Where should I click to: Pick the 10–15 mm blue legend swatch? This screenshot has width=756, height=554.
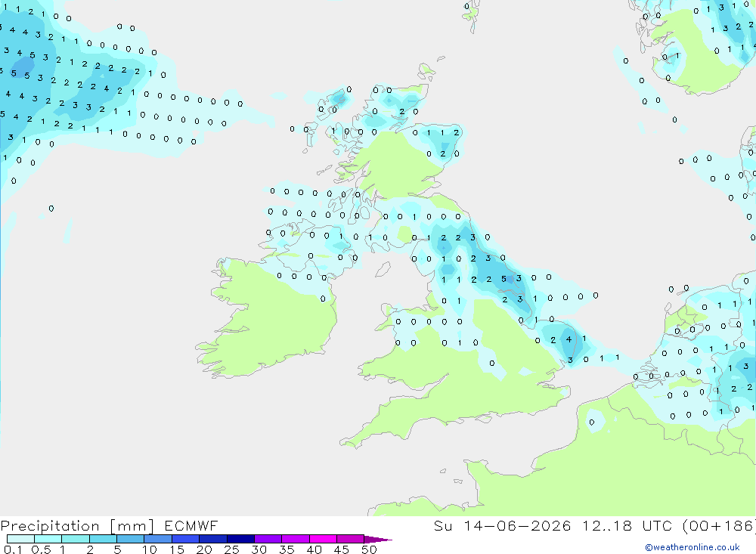(158, 539)
